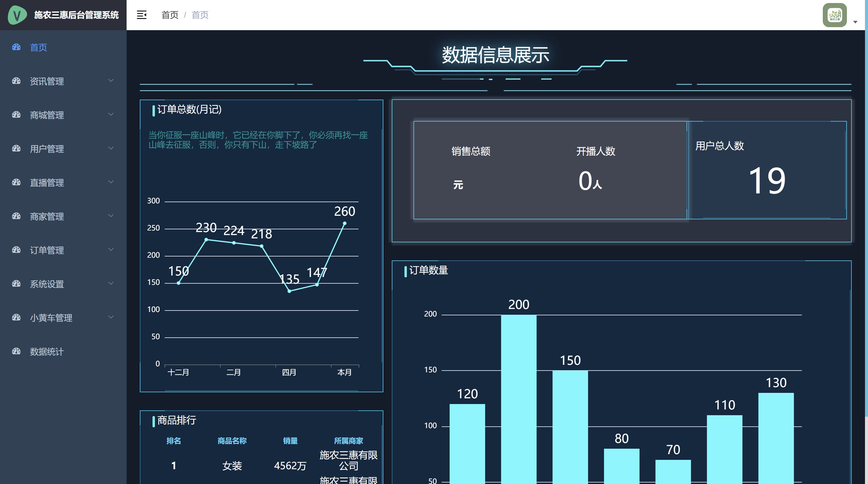This screenshot has width=868, height=484.
Task: Select 数据统计 in the sidebar
Action: [47, 352]
